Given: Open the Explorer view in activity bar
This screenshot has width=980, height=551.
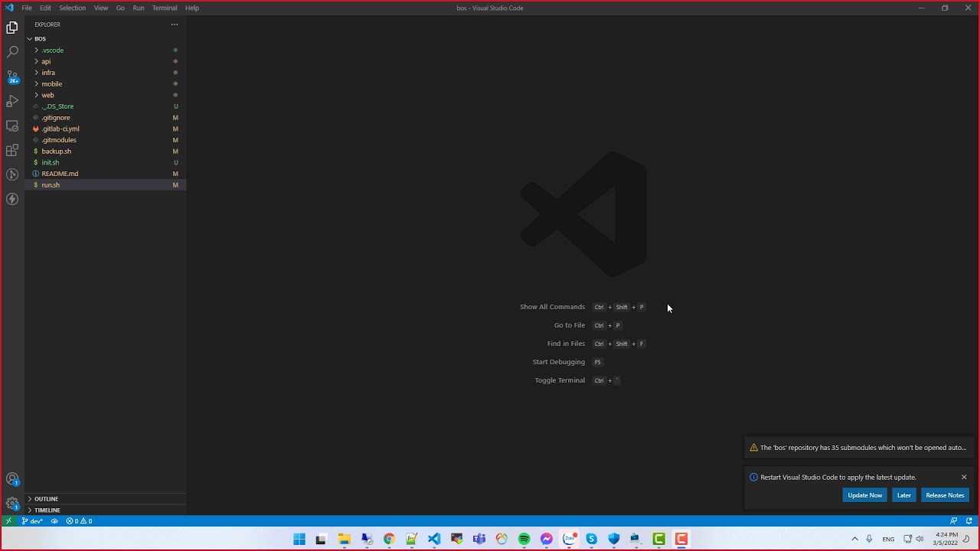Looking at the screenshot, I should pyautogui.click(x=12, y=28).
